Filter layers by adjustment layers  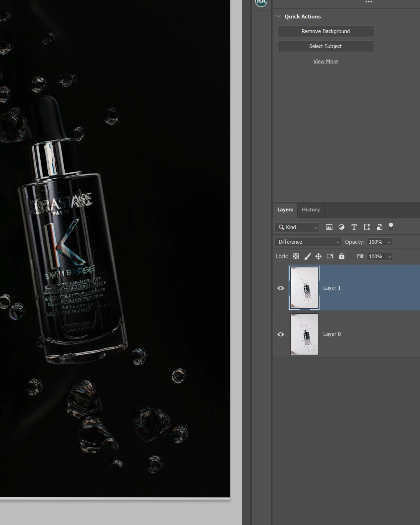(341, 227)
